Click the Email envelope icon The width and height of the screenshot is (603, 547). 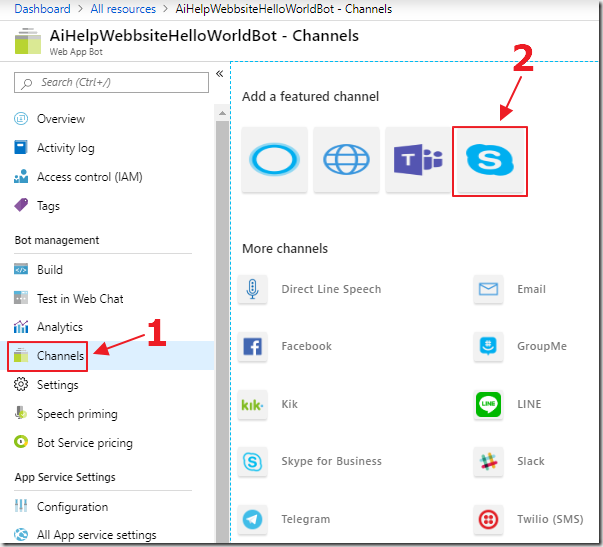click(488, 289)
